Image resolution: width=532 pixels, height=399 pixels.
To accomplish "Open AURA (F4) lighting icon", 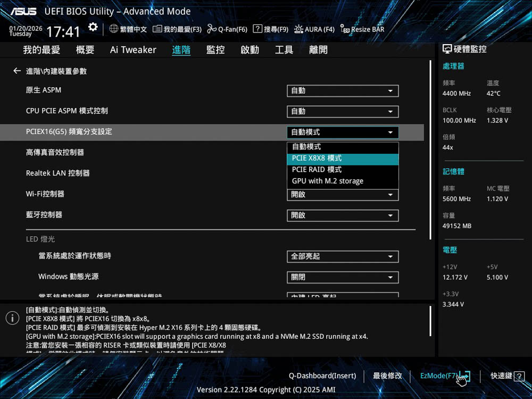I will (298, 29).
